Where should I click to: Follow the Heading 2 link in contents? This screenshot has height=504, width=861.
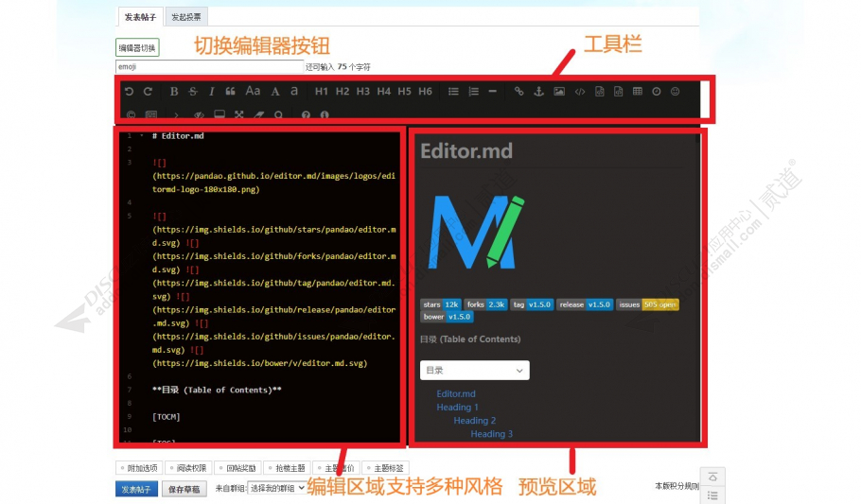click(x=474, y=421)
